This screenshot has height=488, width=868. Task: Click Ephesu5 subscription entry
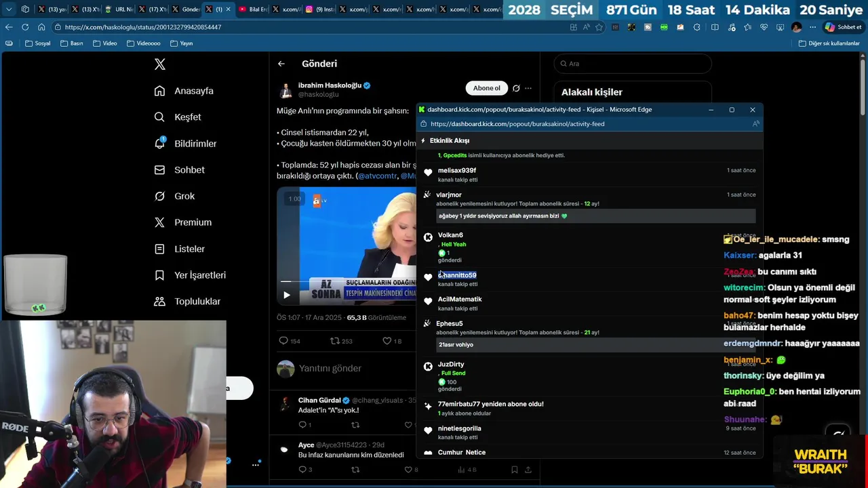click(449, 323)
